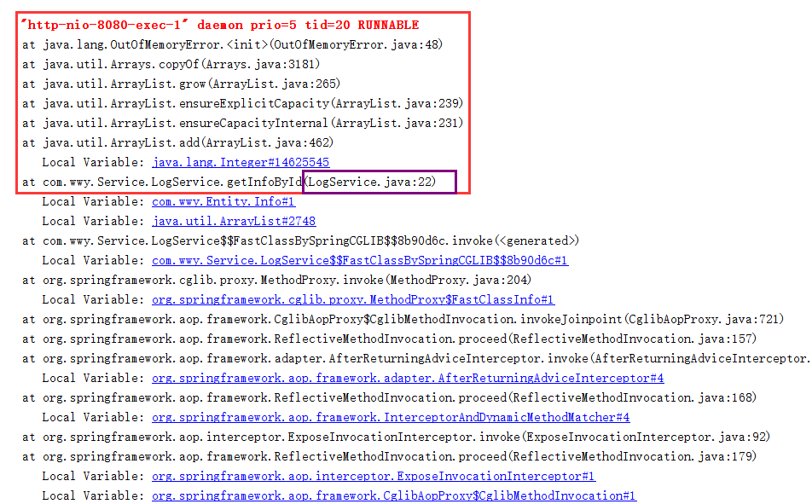Open the MethodProxy$FastClassInfo#1 variable link

[352, 299]
